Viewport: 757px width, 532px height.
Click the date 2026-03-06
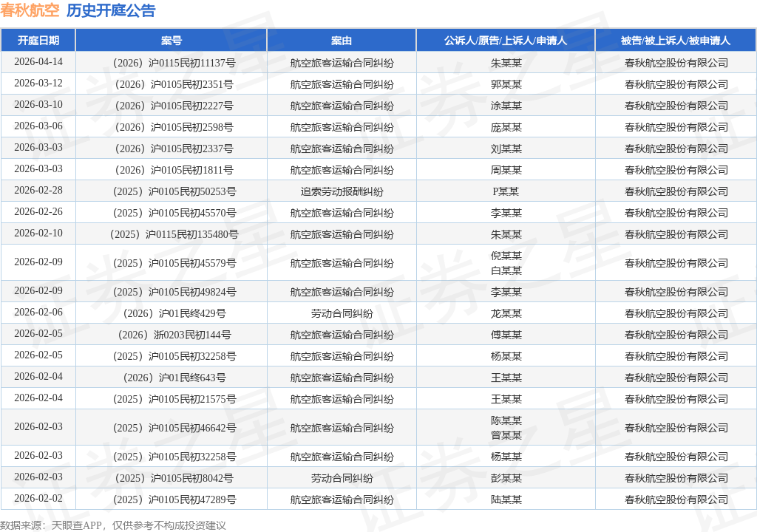pyautogui.click(x=38, y=126)
